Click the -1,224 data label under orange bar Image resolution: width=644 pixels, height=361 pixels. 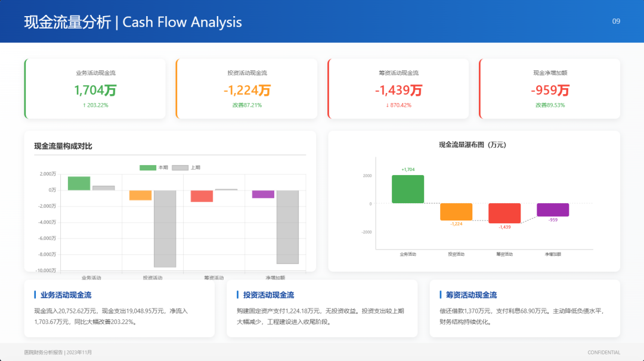pos(456,224)
